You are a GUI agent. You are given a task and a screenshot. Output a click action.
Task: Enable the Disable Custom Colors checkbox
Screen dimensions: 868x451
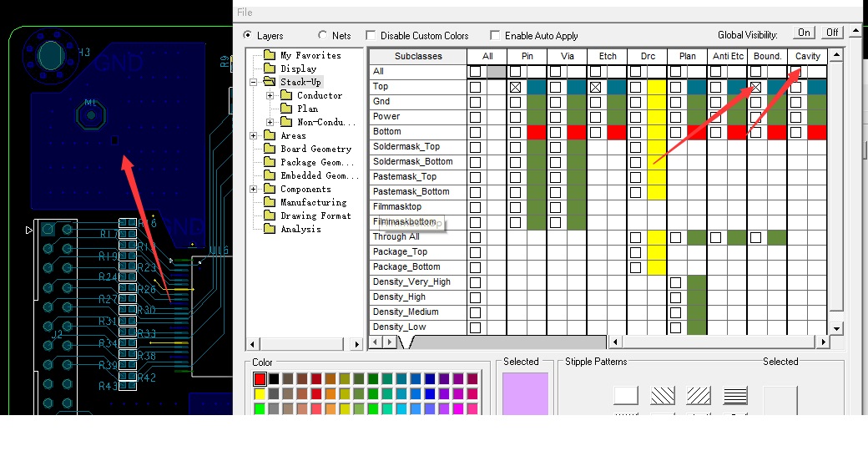point(371,36)
